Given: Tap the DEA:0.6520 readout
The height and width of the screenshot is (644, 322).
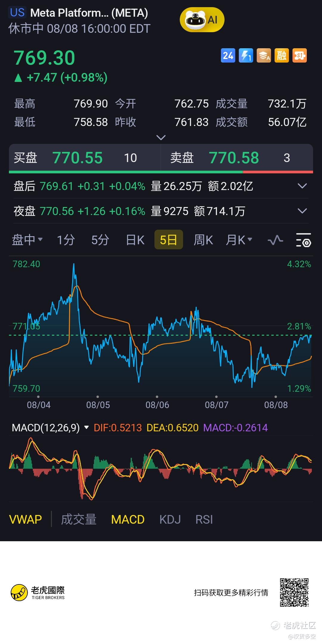Looking at the screenshot, I should pos(173,428).
